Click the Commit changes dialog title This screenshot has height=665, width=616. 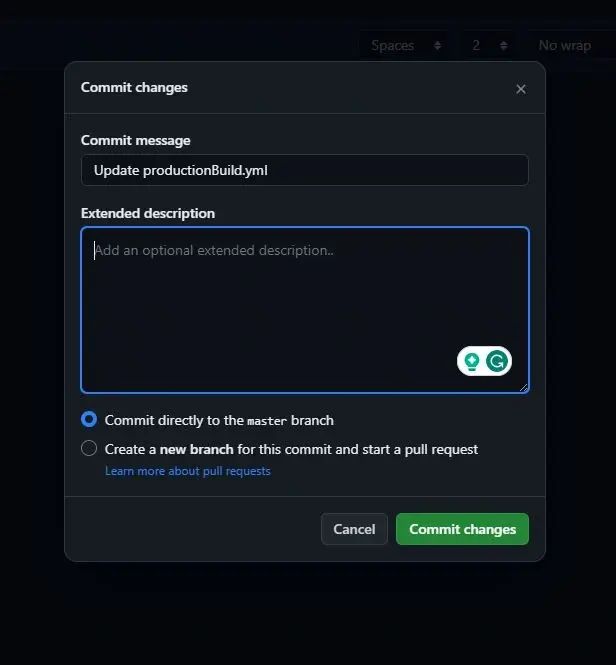pos(134,87)
